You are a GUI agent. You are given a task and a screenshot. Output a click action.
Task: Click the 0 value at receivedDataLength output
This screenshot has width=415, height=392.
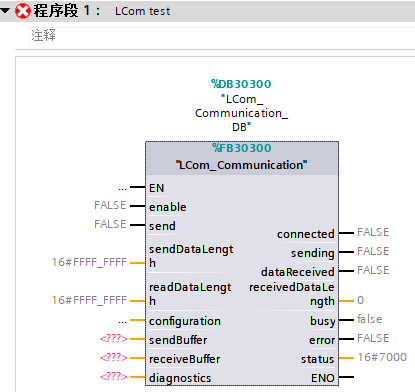(x=360, y=300)
